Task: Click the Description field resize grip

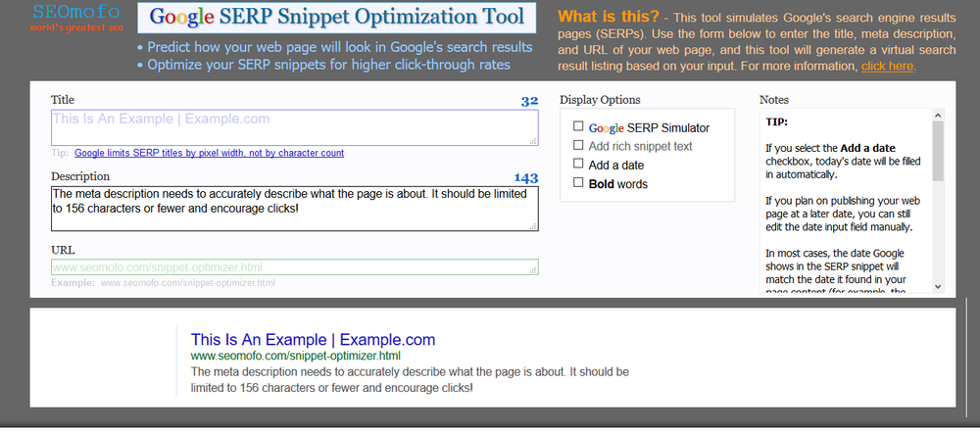Action: [533, 226]
